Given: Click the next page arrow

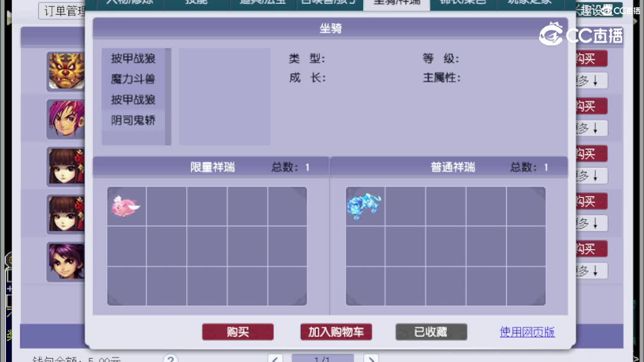Looking at the screenshot, I should pos(372,359).
